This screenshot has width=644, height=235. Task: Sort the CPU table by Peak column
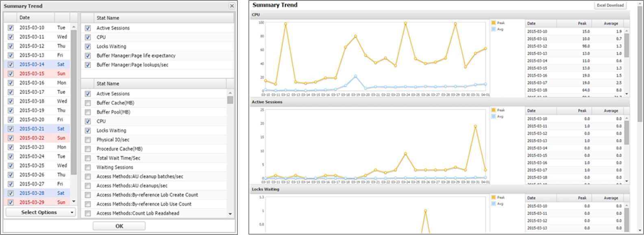[575, 23]
